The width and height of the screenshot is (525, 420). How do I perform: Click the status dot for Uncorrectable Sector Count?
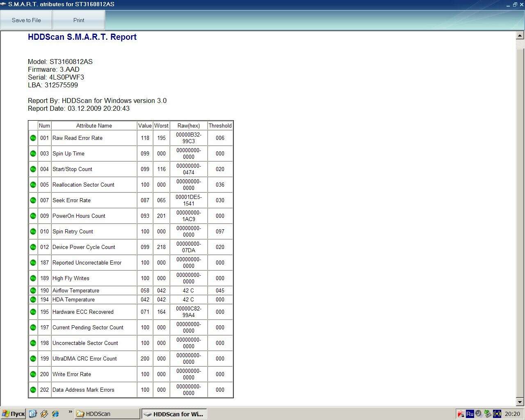click(33, 343)
